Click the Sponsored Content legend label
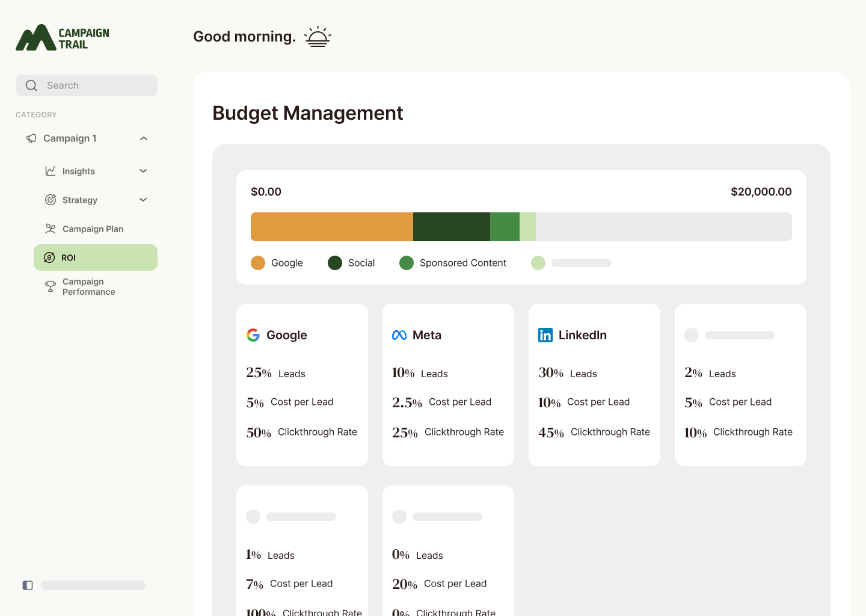The width and height of the screenshot is (866, 616). (463, 263)
